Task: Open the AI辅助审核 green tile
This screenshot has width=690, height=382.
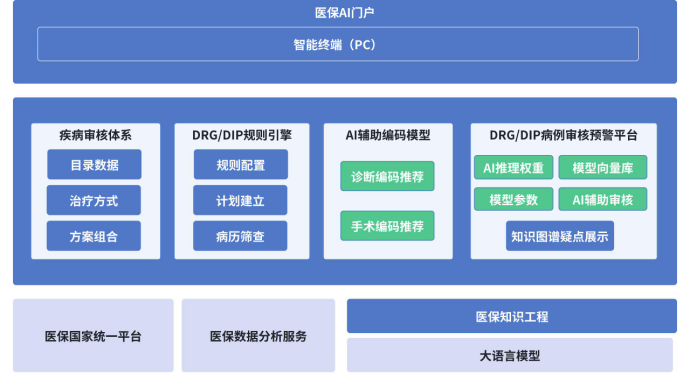Action: [x=603, y=199]
